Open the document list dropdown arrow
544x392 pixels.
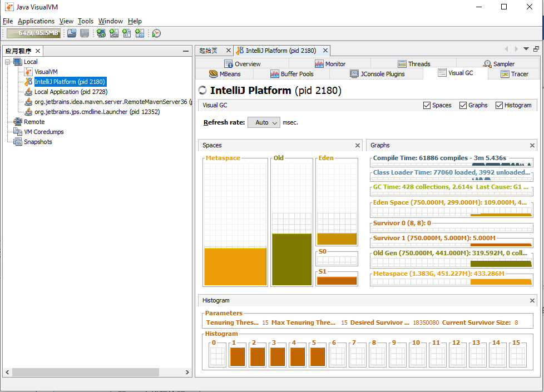526,49
